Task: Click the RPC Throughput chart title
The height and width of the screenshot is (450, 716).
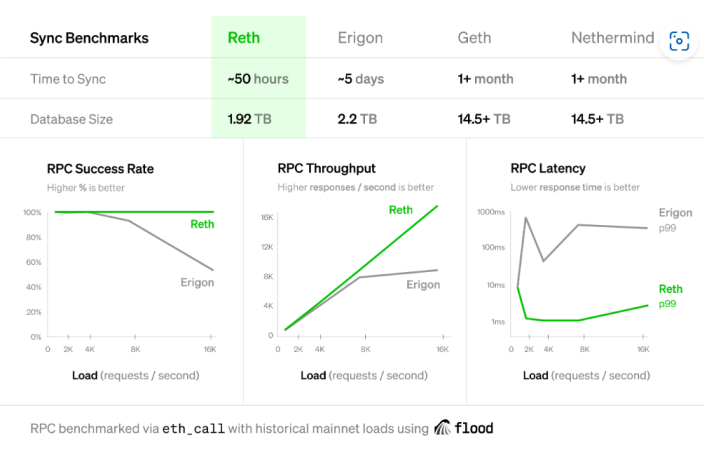Action: [x=326, y=169]
